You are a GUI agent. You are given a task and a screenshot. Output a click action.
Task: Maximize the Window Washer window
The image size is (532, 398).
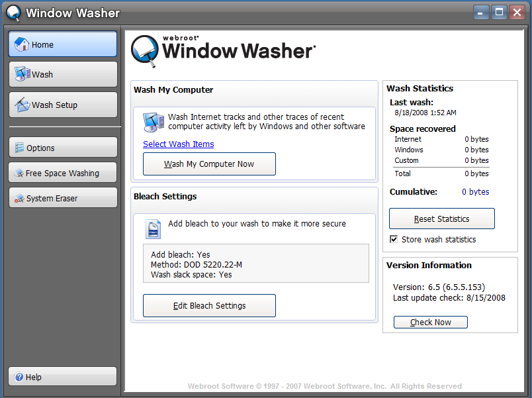[x=499, y=13]
